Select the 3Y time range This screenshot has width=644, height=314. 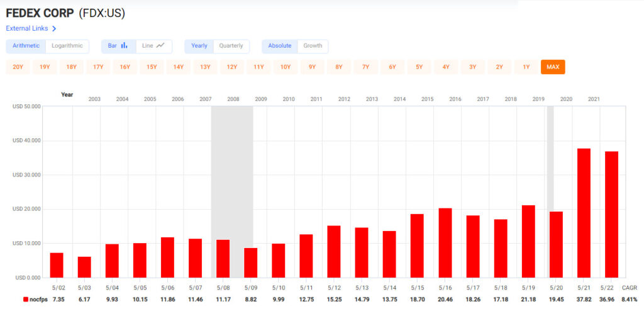coord(473,67)
